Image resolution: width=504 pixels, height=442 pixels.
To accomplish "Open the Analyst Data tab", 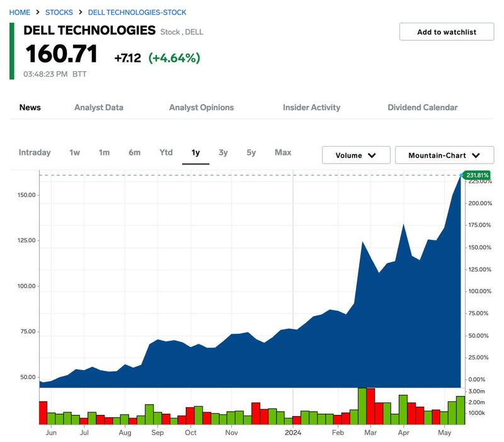I will [99, 107].
